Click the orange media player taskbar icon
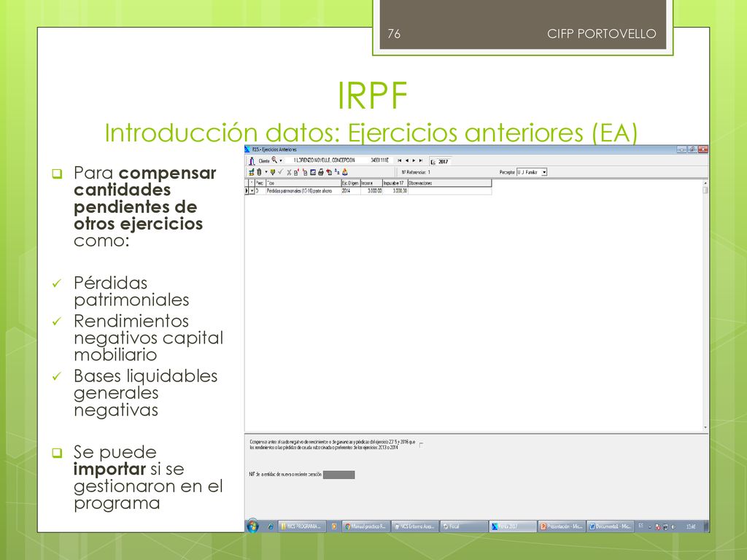Viewport: 747px width, 560px height. click(x=334, y=526)
